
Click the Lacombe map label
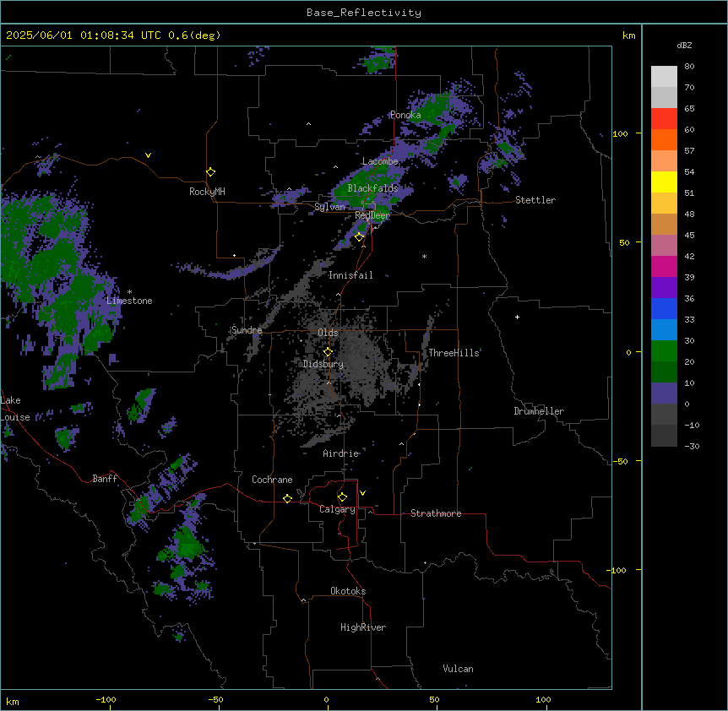[x=380, y=161]
